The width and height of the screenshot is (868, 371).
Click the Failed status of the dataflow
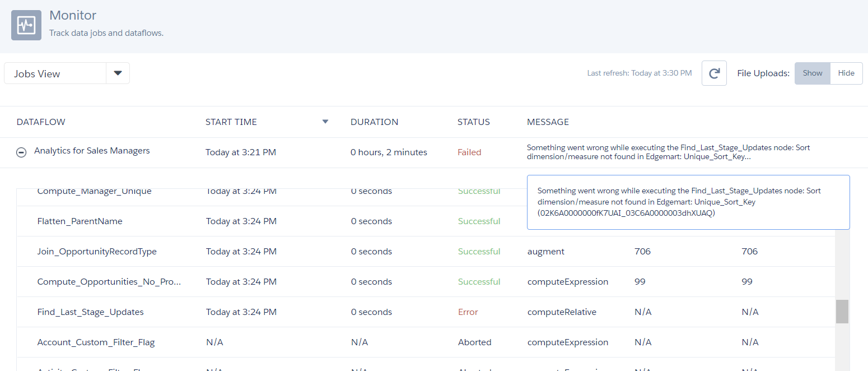pos(469,152)
